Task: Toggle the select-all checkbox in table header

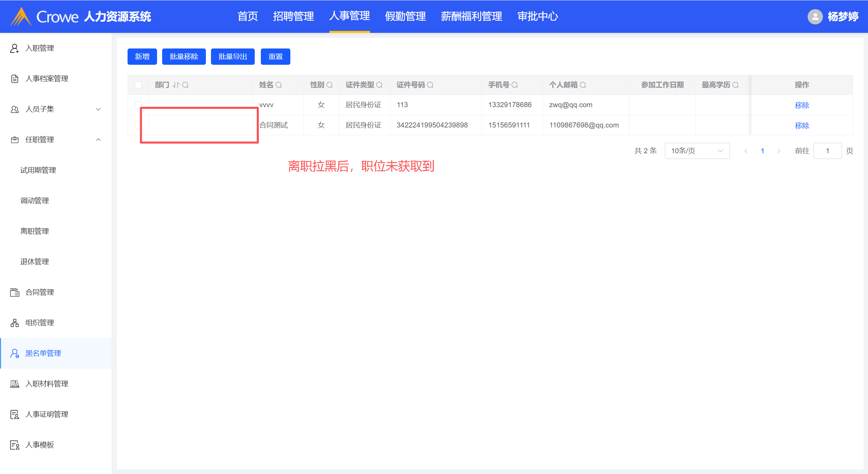Action: click(138, 85)
